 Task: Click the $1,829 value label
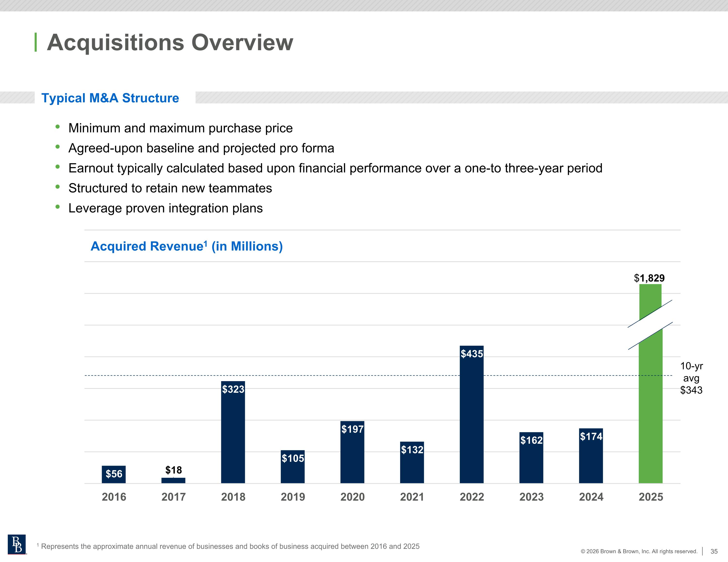pyautogui.click(x=649, y=278)
